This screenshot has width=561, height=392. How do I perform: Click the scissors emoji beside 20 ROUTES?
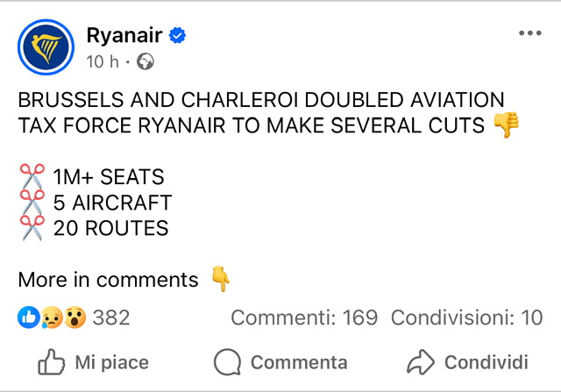tap(32, 228)
